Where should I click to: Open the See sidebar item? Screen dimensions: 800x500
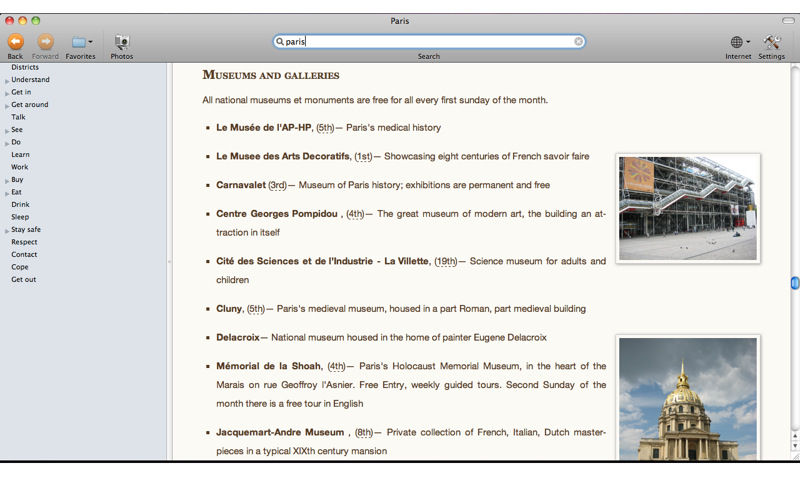(x=17, y=130)
